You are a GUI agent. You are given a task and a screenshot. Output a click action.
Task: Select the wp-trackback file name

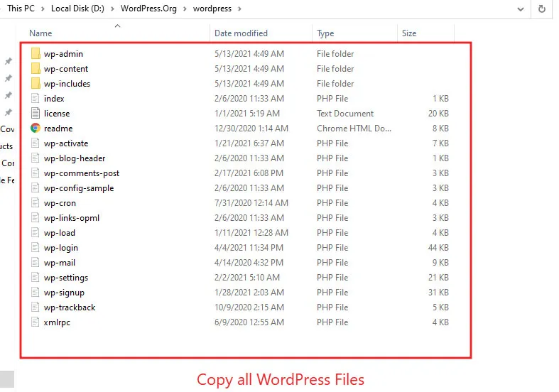pos(70,307)
